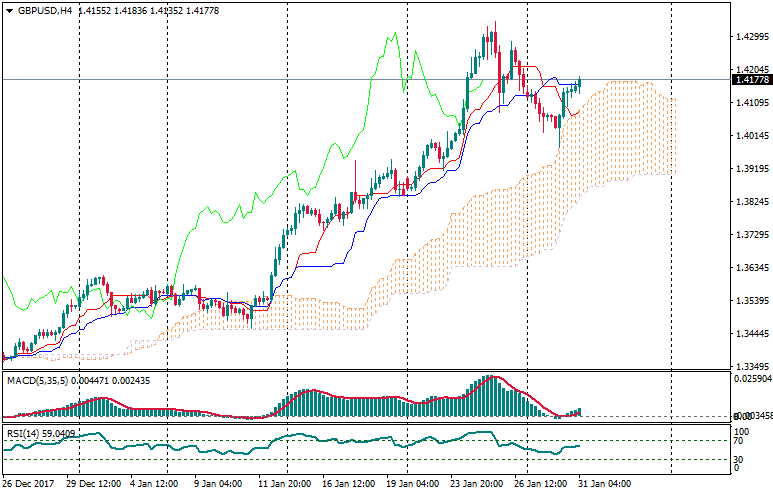Screen dimensions: 773x495
Task: Select the highlighted current price label 1.41778
Action: coord(750,80)
